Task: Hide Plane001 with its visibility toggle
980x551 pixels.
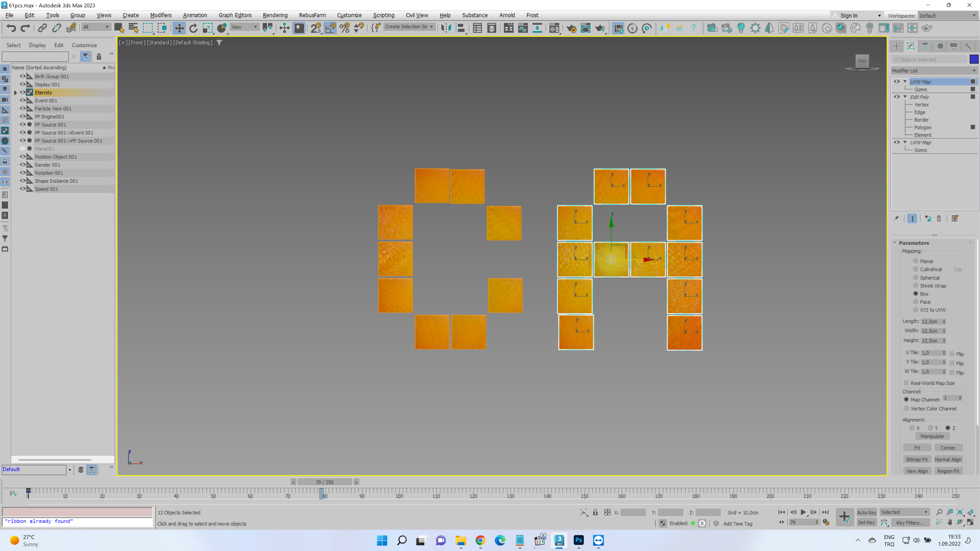Action: point(23,149)
